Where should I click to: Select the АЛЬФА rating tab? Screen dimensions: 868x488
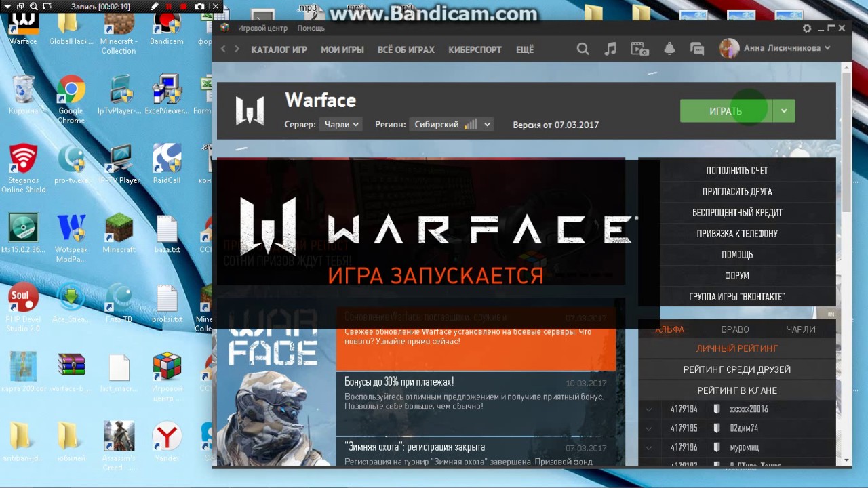(x=670, y=329)
